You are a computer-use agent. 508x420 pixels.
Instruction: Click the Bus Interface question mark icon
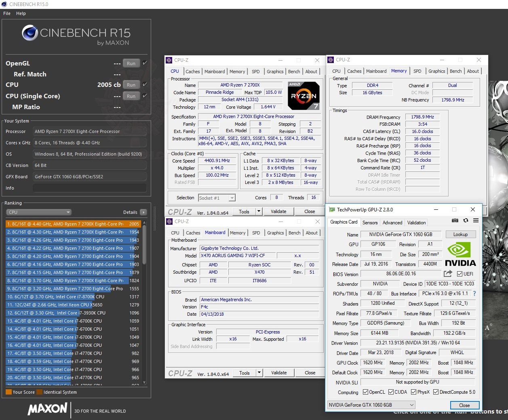point(474,293)
